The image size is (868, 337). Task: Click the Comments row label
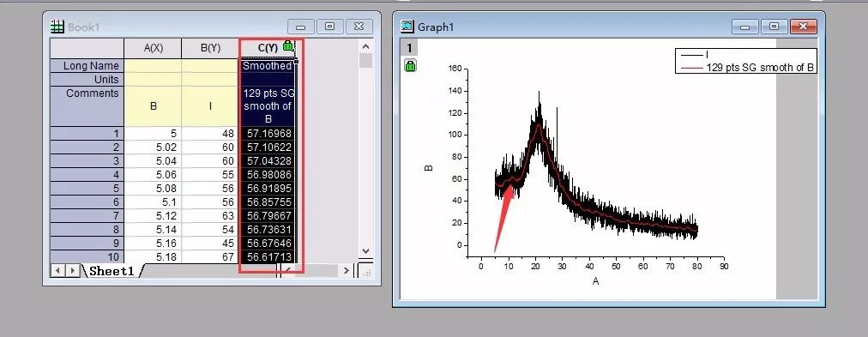coord(87,106)
